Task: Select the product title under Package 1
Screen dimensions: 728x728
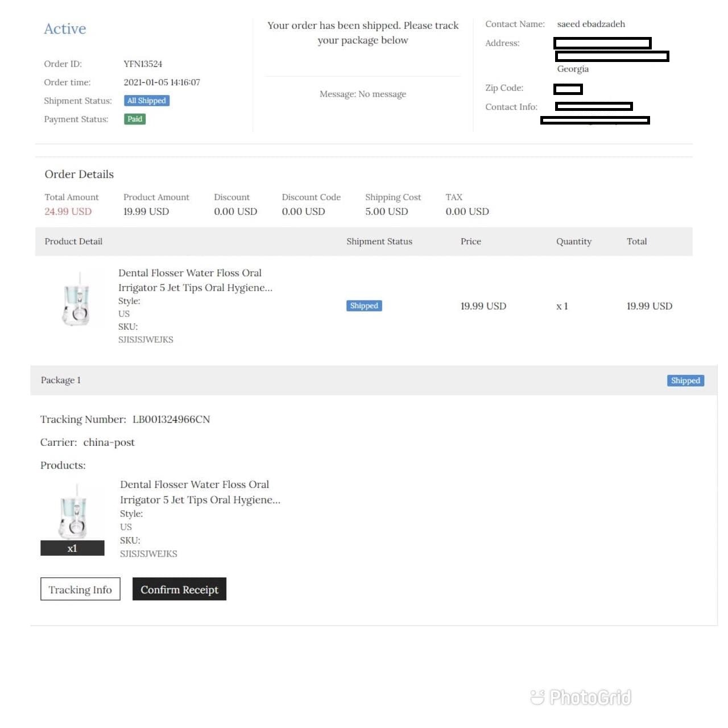Action: 200,492
